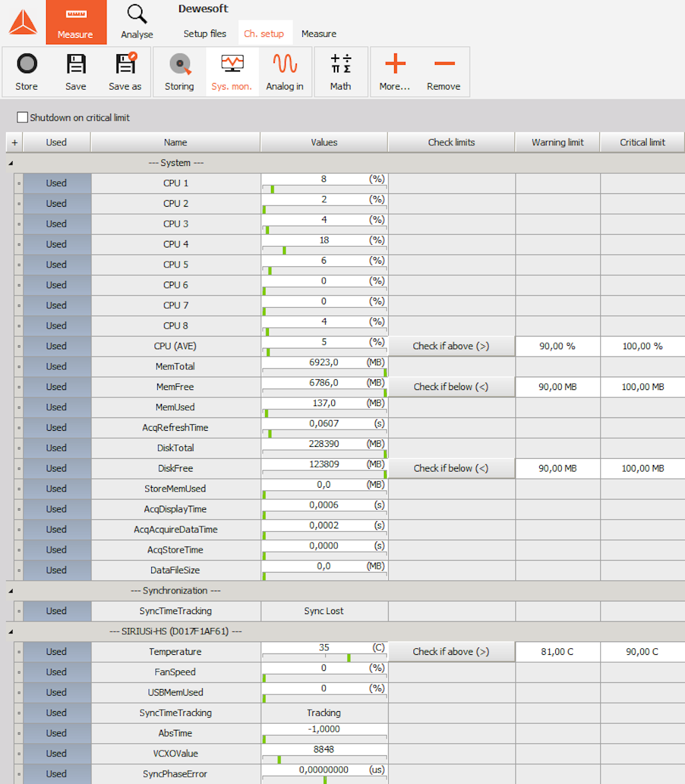Toggle the Used button for FanSpeed
685x784 pixels.
(57, 672)
